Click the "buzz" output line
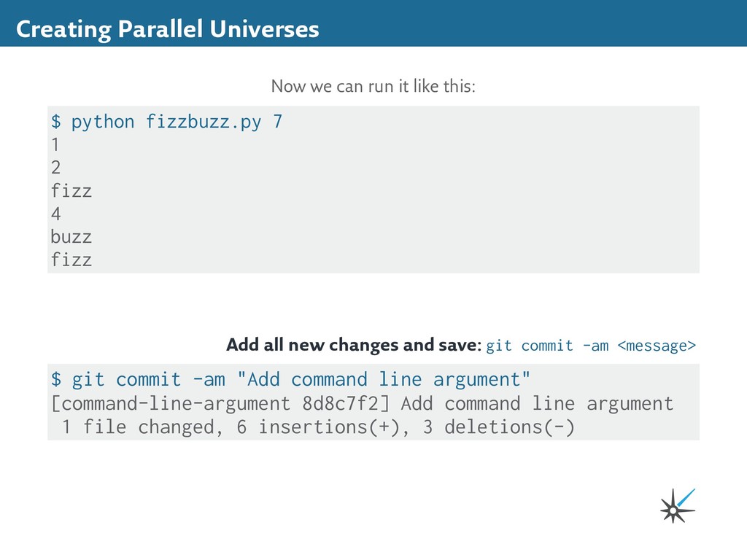The image size is (747, 560). [x=71, y=238]
